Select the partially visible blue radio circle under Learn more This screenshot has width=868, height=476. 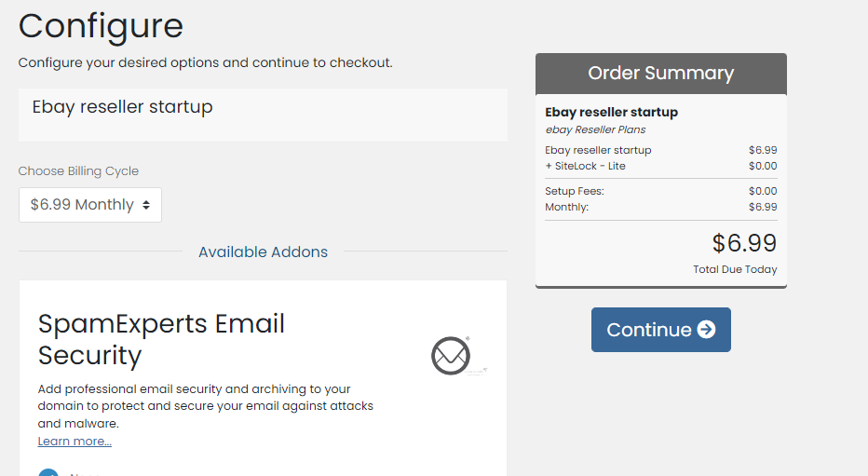pos(48,472)
